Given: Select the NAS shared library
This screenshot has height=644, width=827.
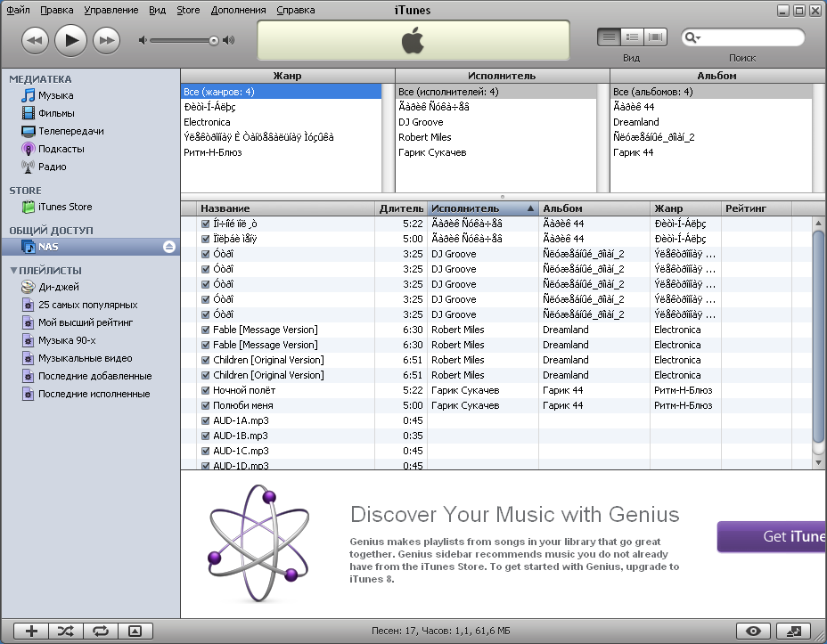Looking at the screenshot, I should tap(90, 247).
